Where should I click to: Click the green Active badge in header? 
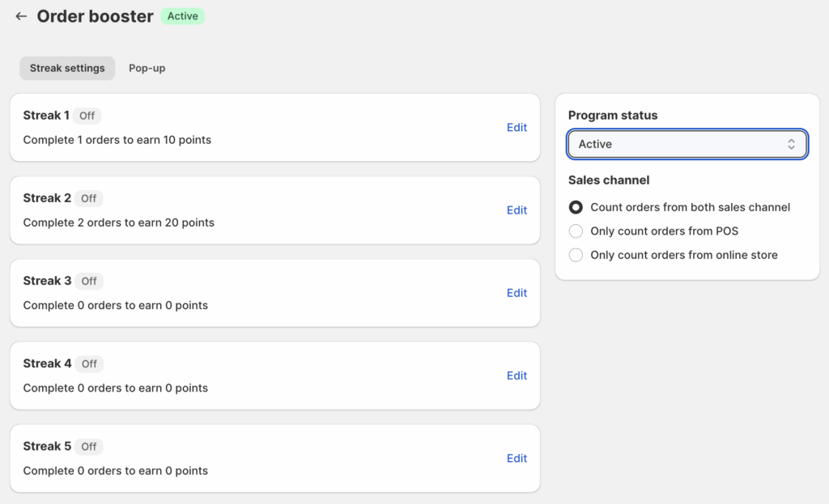coord(182,16)
